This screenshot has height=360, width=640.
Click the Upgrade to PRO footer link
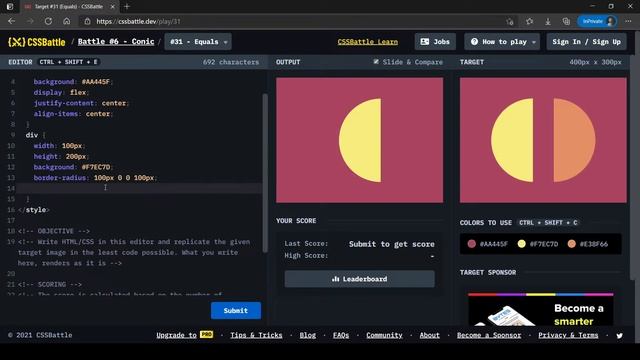[184, 335]
